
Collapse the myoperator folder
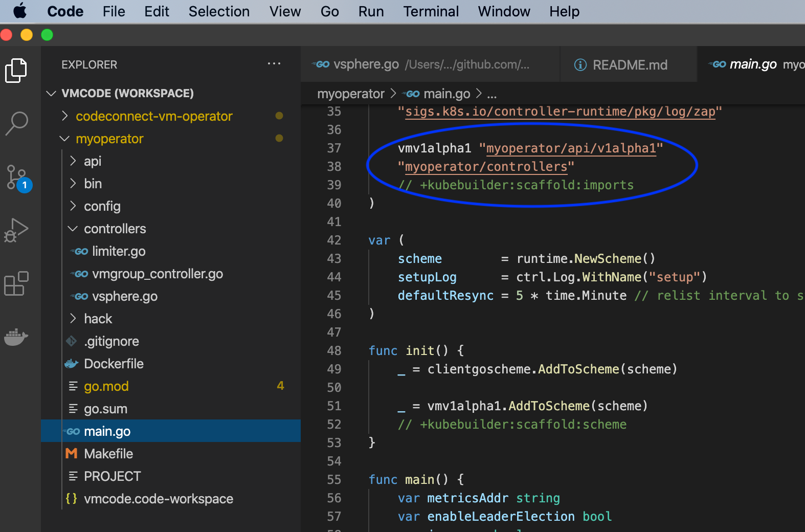65,139
